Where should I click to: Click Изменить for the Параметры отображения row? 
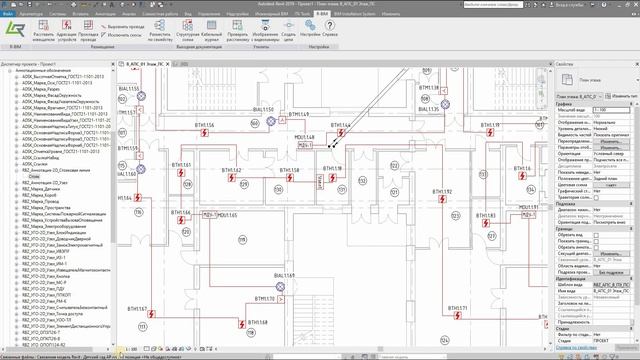pos(611,147)
